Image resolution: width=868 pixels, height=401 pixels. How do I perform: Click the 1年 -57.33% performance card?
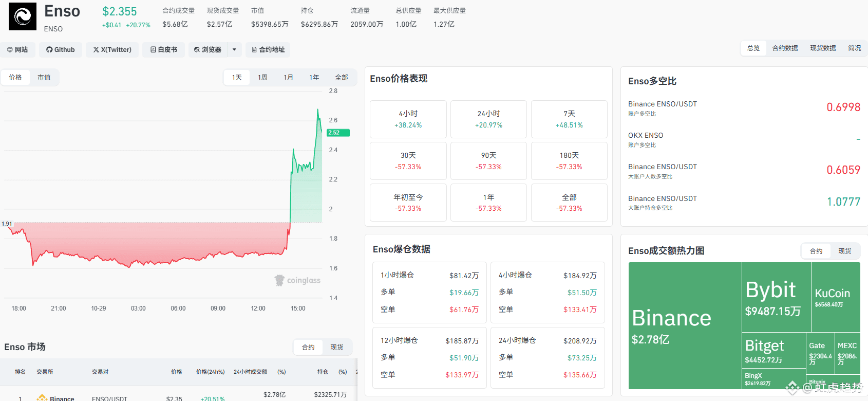488,203
